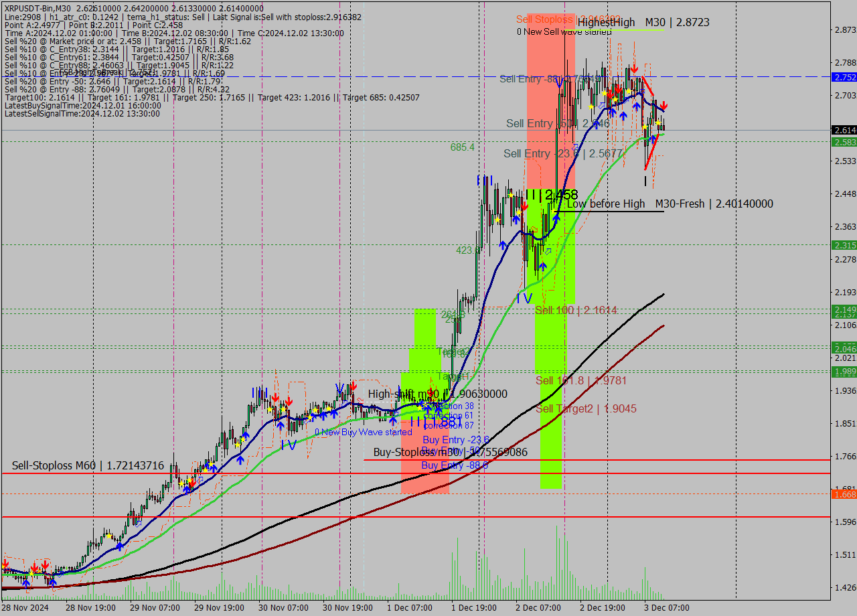Click the 2.873 price scale value
Viewport: 857px width, 616px height.
(x=846, y=30)
